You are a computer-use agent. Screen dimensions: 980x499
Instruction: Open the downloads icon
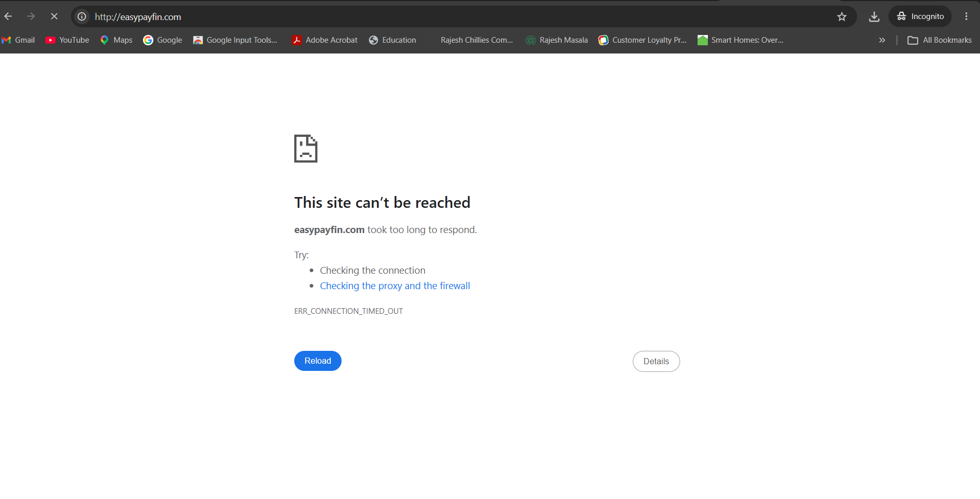(874, 16)
